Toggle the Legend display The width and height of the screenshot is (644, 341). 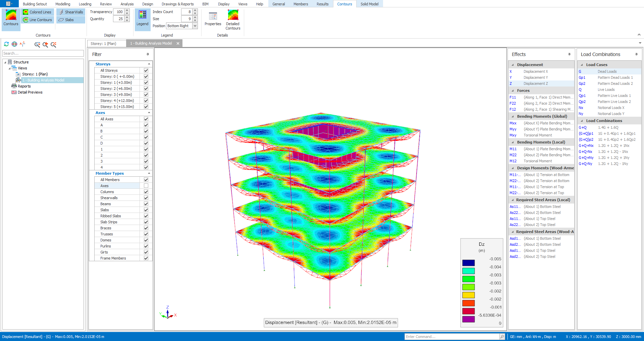click(x=142, y=18)
